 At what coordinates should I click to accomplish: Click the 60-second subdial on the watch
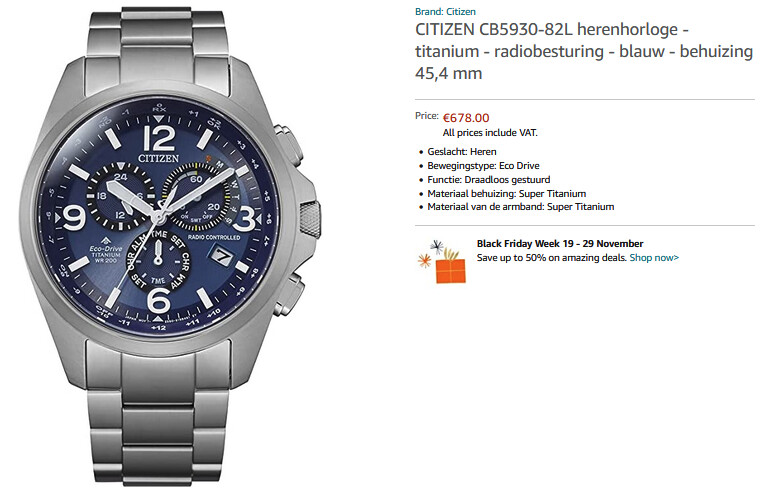(196, 197)
